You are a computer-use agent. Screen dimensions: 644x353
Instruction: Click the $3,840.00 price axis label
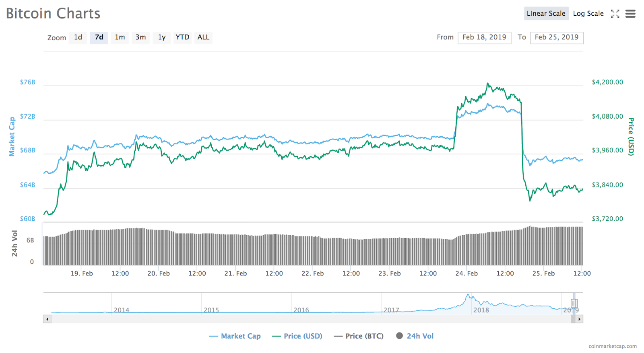pyautogui.click(x=607, y=185)
